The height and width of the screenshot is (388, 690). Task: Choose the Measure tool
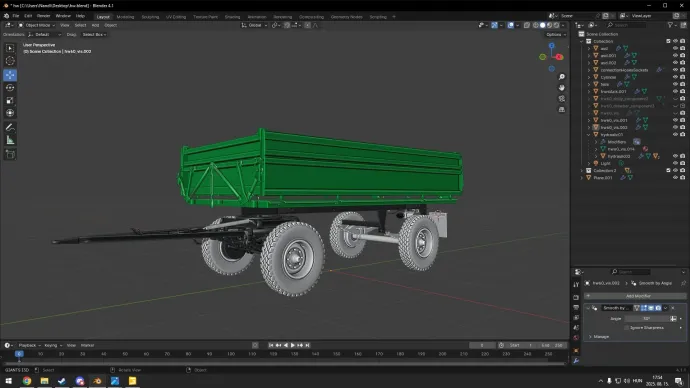[10, 140]
